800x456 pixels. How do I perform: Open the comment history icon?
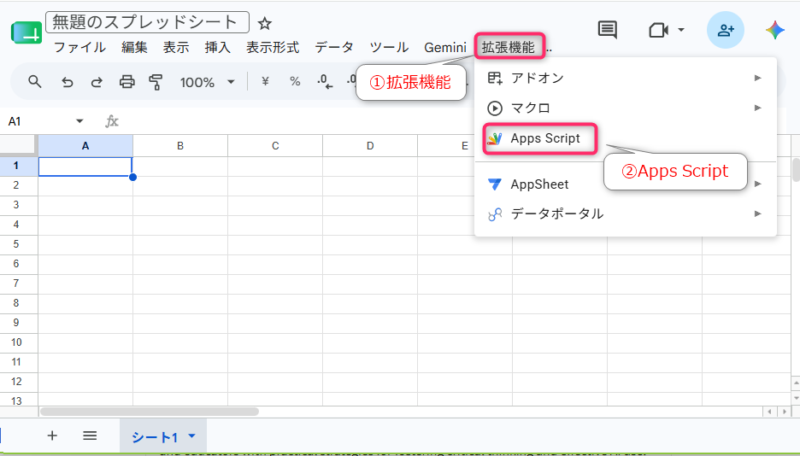click(x=607, y=30)
